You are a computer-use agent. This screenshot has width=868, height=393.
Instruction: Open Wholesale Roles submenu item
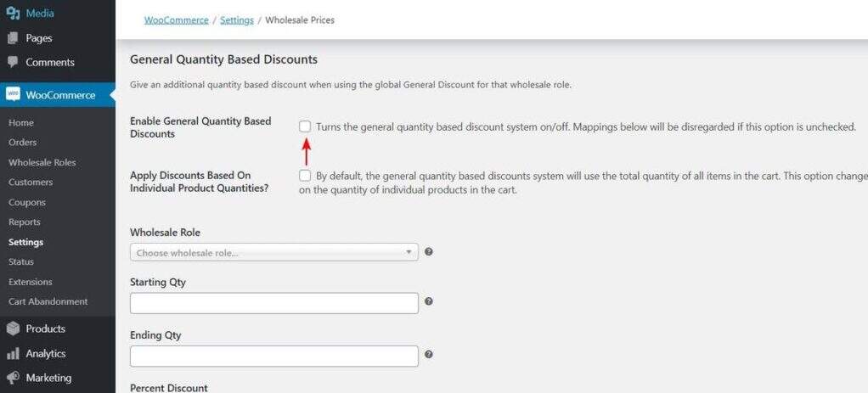(x=42, y=162)
